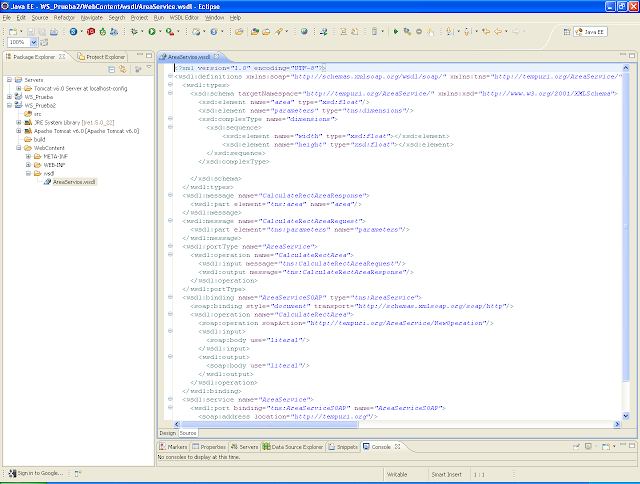Minimize the Package Explorer panel

click(x=140, y=55)
